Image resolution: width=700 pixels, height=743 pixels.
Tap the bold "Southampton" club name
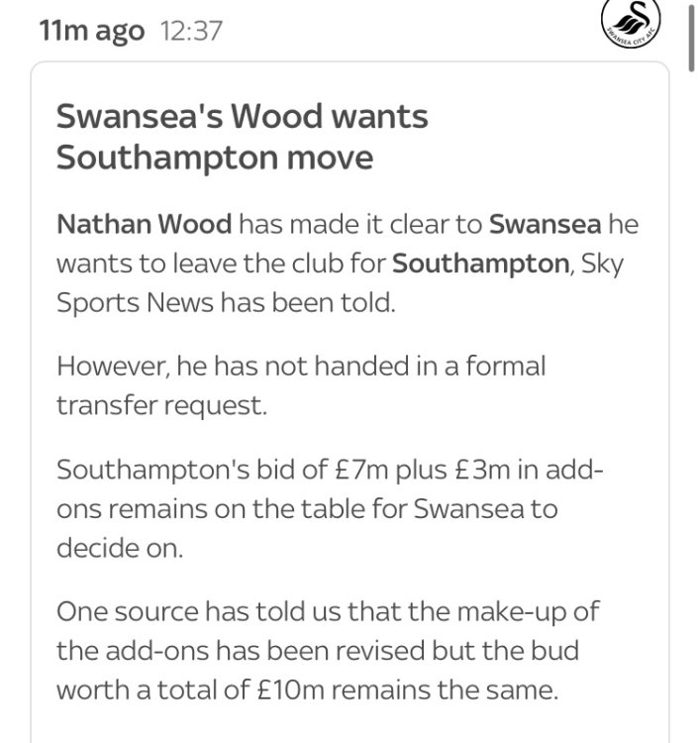pyautogui.click(x=469, y=263)
